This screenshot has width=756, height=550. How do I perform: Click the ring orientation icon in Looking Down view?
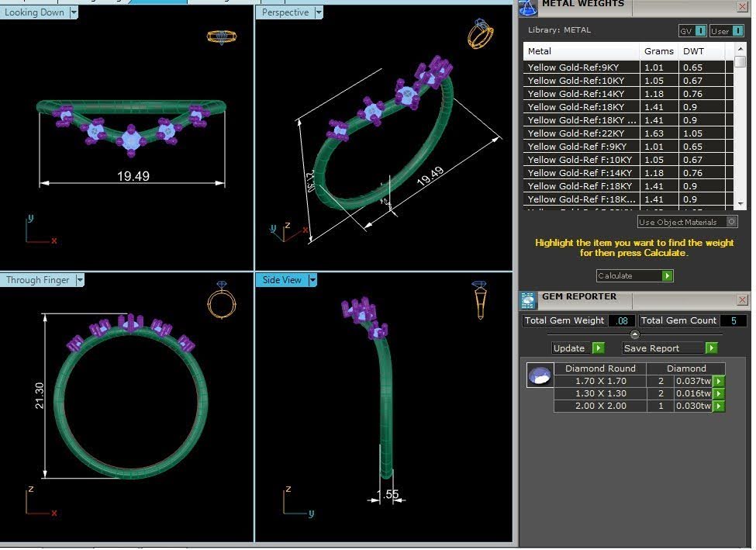[x=222, y=36]
